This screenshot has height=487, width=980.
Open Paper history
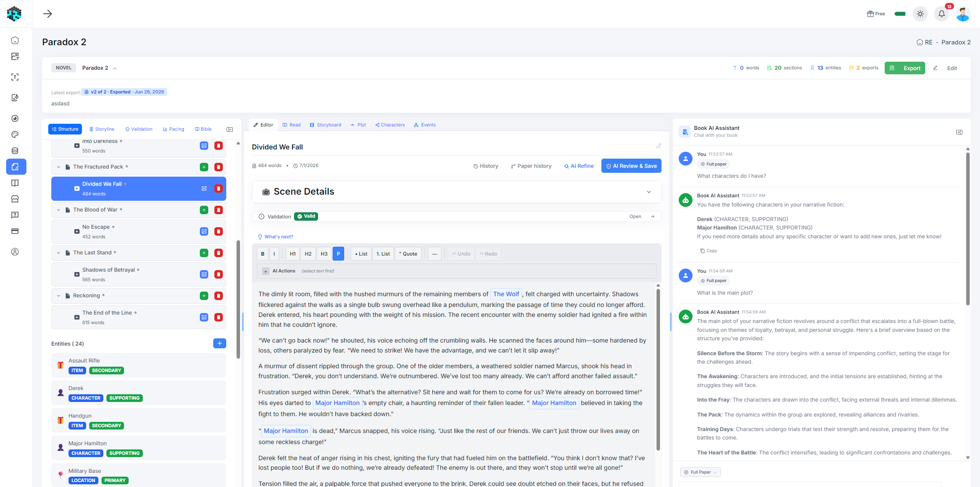531,166
